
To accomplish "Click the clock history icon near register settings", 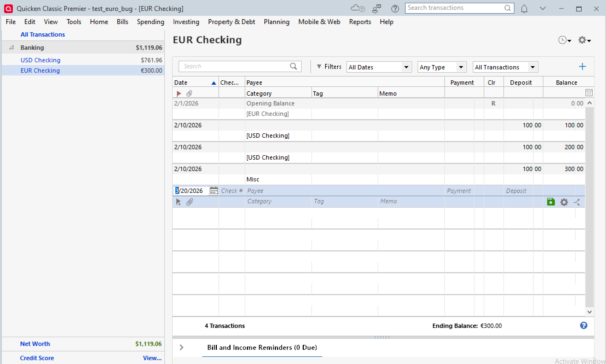I will [x=563, y=40].
